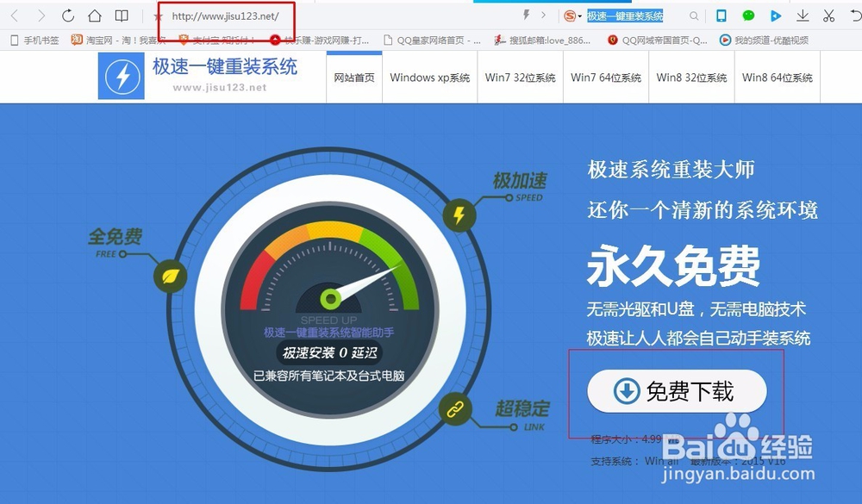Select the Win7 32位系统 nav tab

pyautogui.click(x=520, y=78)
